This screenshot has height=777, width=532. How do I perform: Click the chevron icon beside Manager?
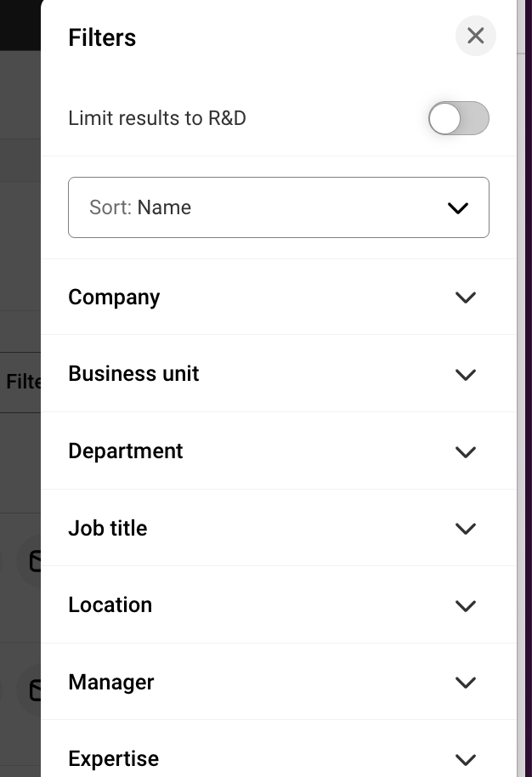(465, 683)
